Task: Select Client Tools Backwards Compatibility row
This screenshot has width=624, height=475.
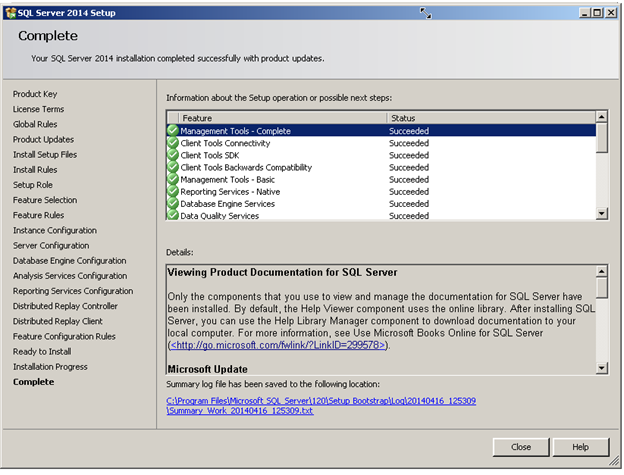Action: tap(381, 167)
